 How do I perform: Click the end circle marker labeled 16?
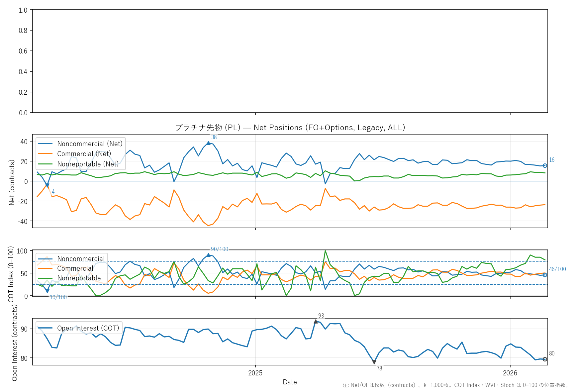545,165
